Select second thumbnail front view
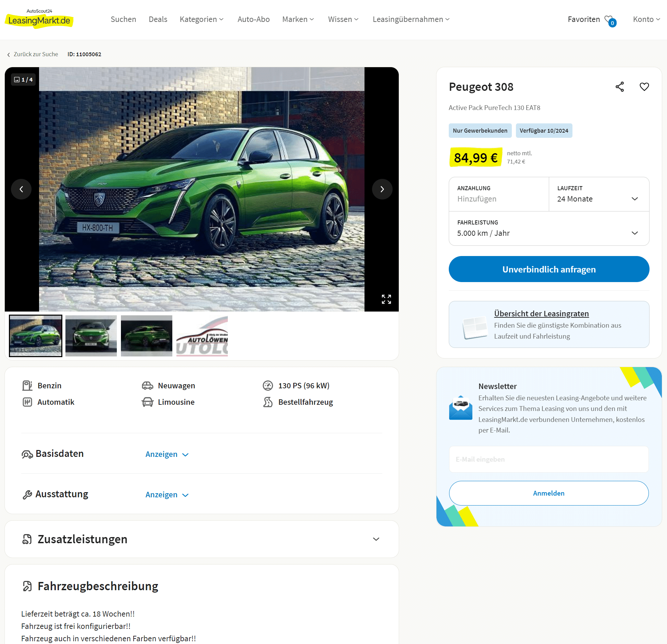 click(91, 336)
